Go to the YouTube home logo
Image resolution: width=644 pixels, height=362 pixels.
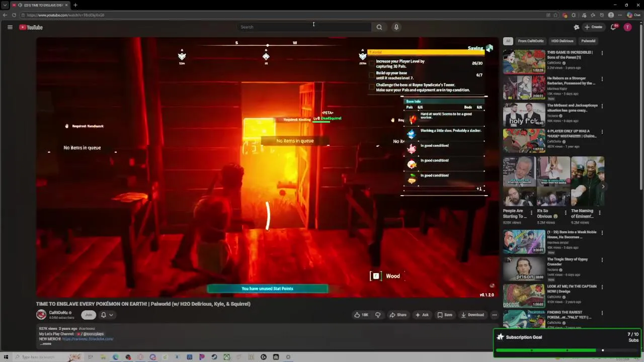[31, 27]
